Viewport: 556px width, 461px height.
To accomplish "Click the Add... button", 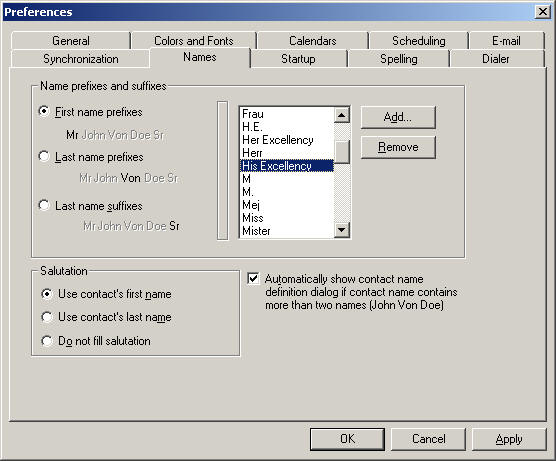I will tap(398, 117).
